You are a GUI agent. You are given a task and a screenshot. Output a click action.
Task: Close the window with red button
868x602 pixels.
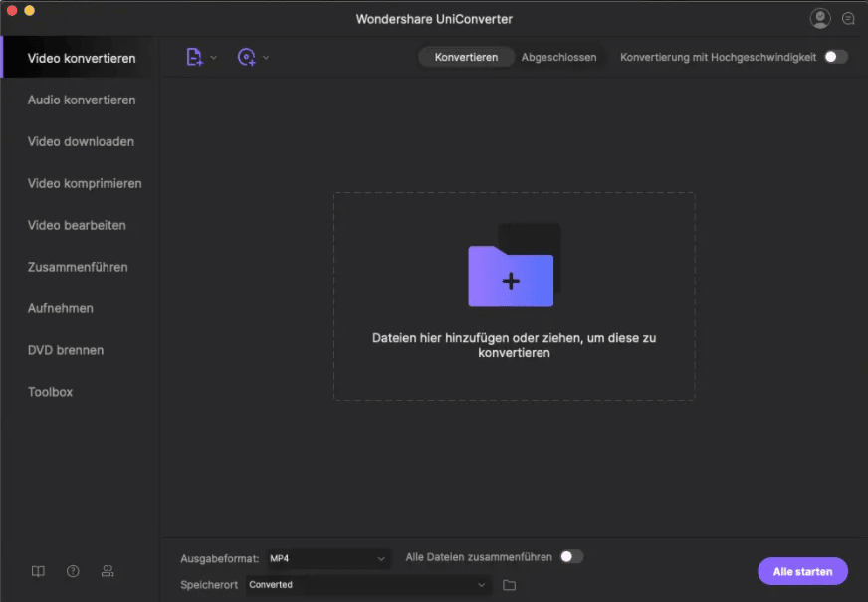coord(12,10)
